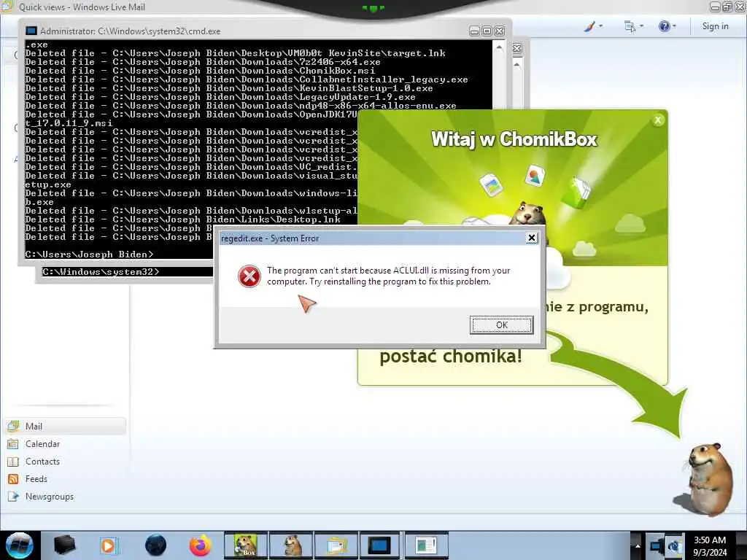The image size is (747, 560).
Task: Open the Mail section in Windows Live Mail
Action: click(65, 426)
